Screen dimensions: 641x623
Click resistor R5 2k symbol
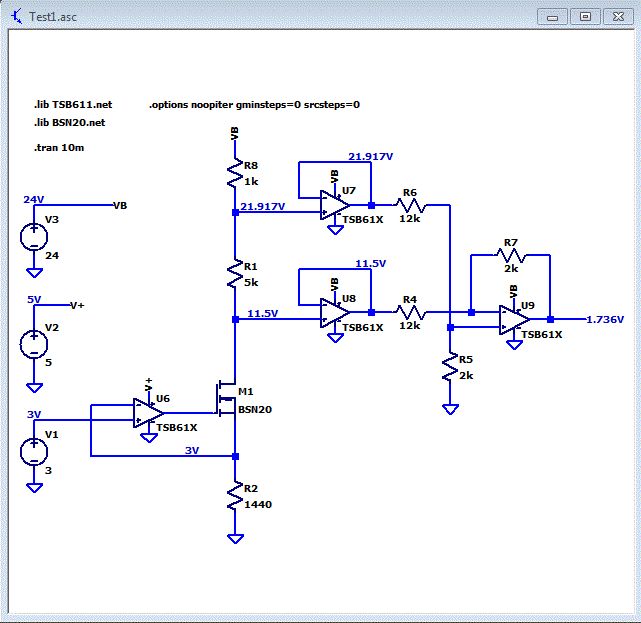tap(450, 367)
